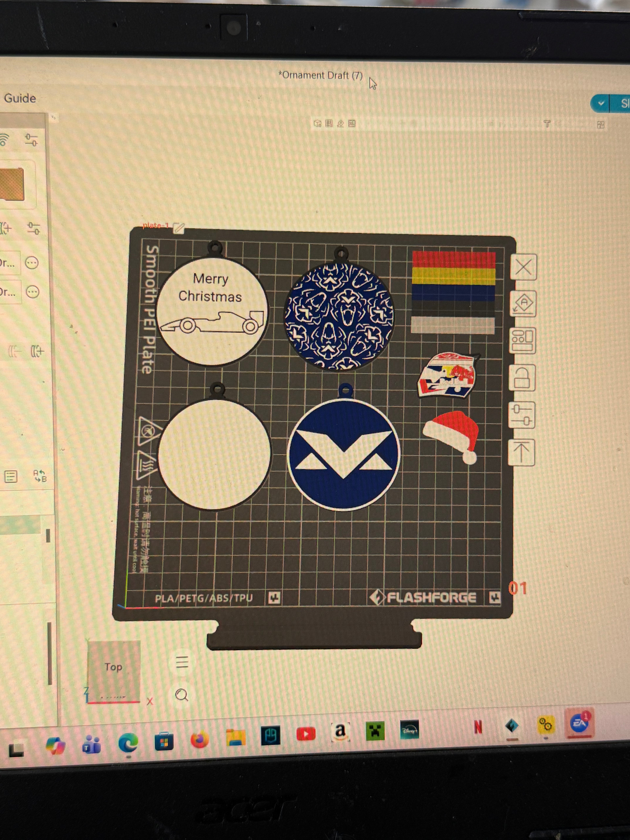
Task: Click the printer settings sliders icon beside Wi-Fi
Action: pos(31,140)
